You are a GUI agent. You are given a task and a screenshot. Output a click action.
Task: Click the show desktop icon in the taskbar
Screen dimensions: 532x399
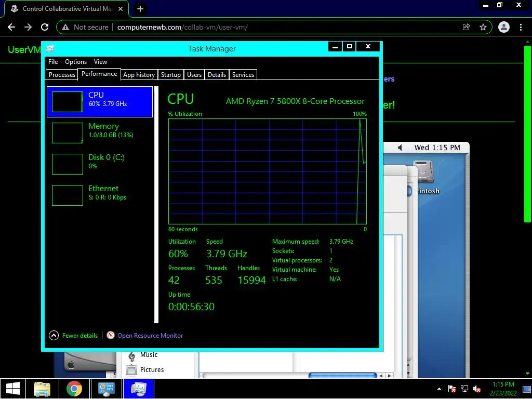tap(527, 389)
